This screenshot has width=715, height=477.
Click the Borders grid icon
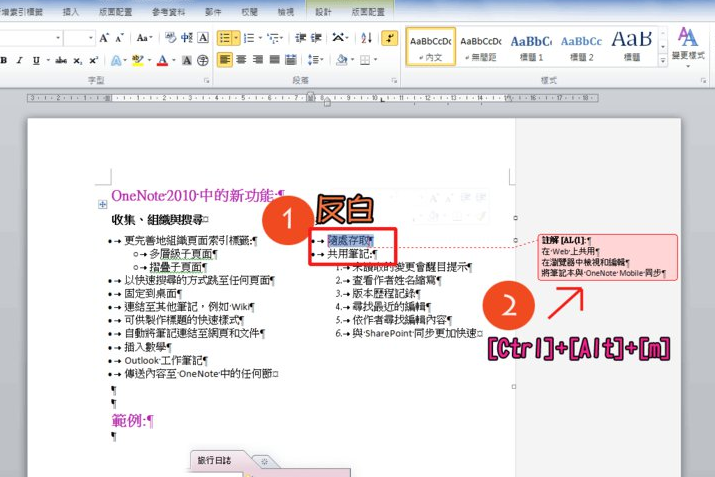[x=365, y=60]
